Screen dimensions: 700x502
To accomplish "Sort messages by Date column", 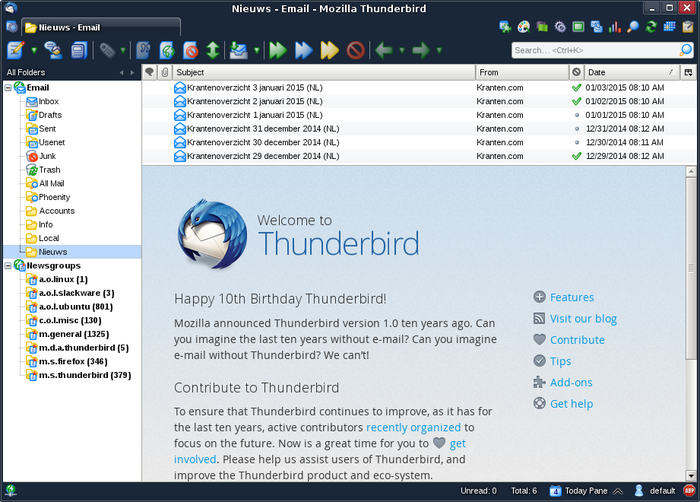I will [x=632, y=72].
